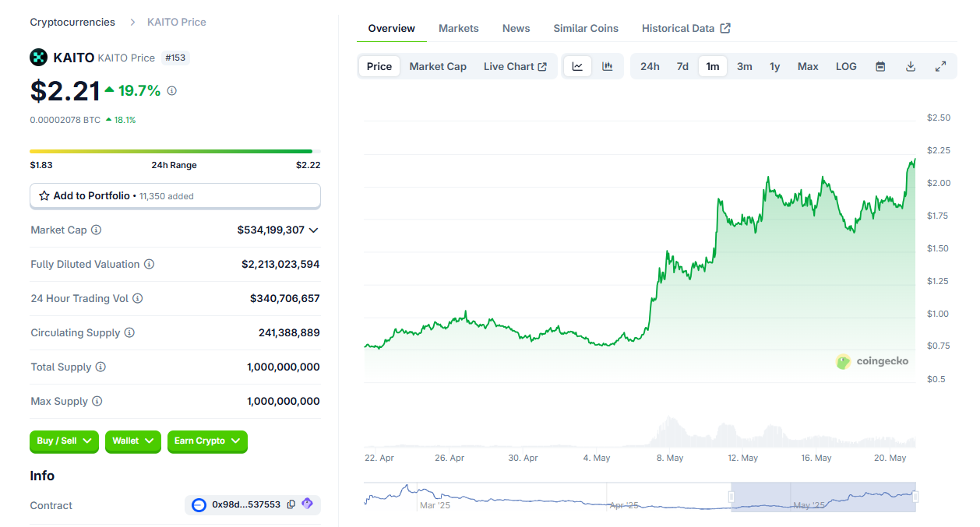
Task: Click the shaded selection in the chart navigator
Action: click(823, 497)
